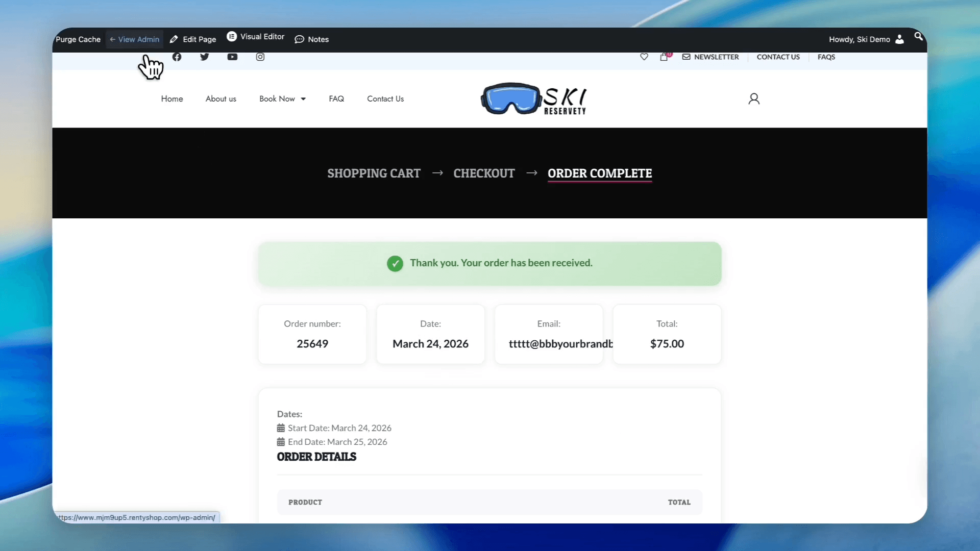Click the Visual Editor Elementor icon

coord(232,36)
